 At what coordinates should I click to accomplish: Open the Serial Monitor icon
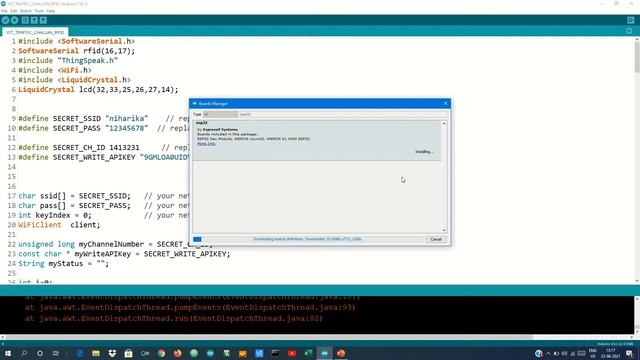click(631, 20)
